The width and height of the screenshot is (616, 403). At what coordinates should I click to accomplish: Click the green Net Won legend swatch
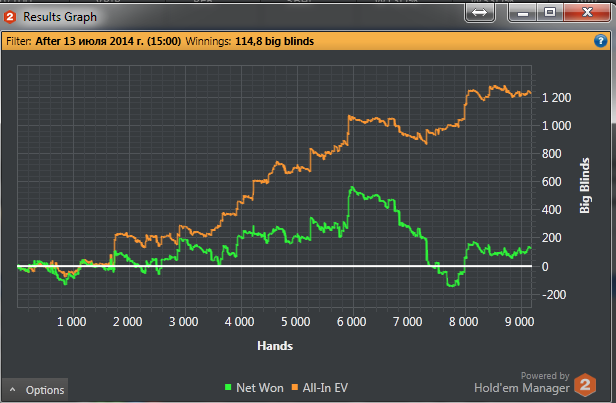pos(228,387)
